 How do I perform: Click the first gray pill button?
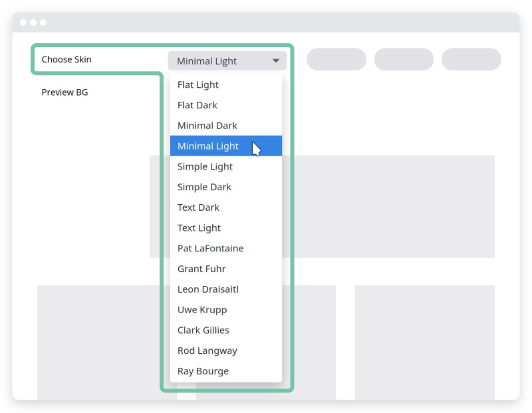tap(336, 59)
